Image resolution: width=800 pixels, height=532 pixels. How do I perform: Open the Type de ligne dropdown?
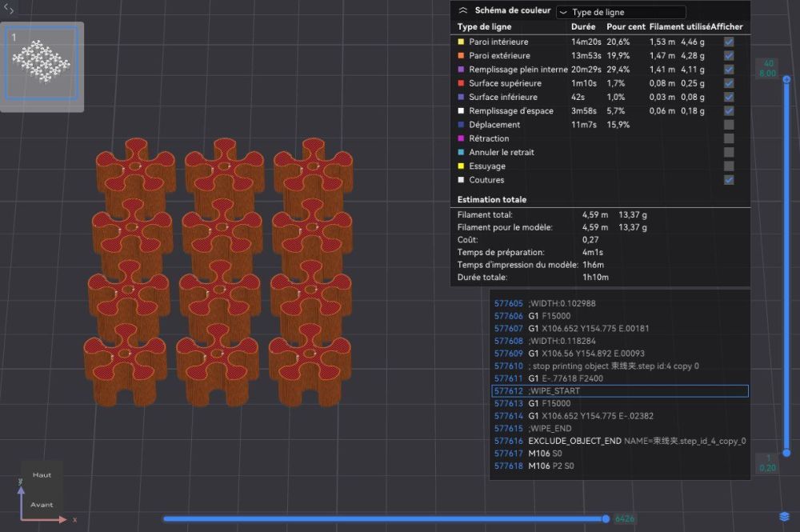[620, 13]
